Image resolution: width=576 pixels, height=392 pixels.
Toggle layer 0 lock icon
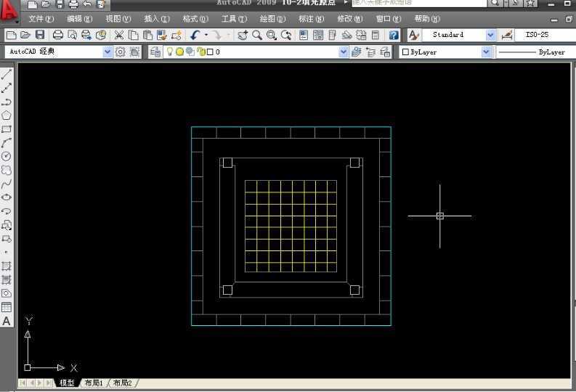tap(202, 52)
